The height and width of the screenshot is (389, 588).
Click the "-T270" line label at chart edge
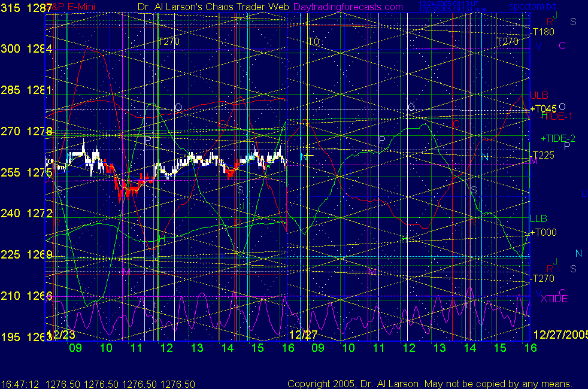[x=542, y=278]
